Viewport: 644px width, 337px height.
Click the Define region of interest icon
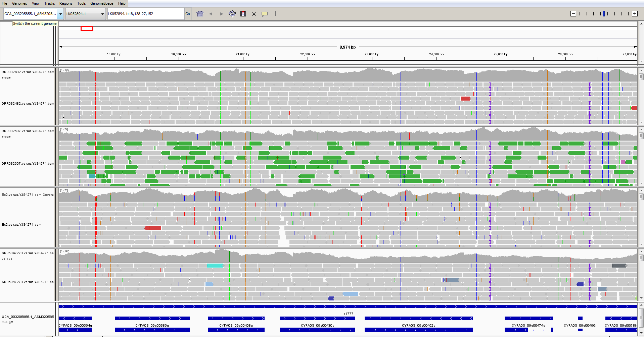243,14
